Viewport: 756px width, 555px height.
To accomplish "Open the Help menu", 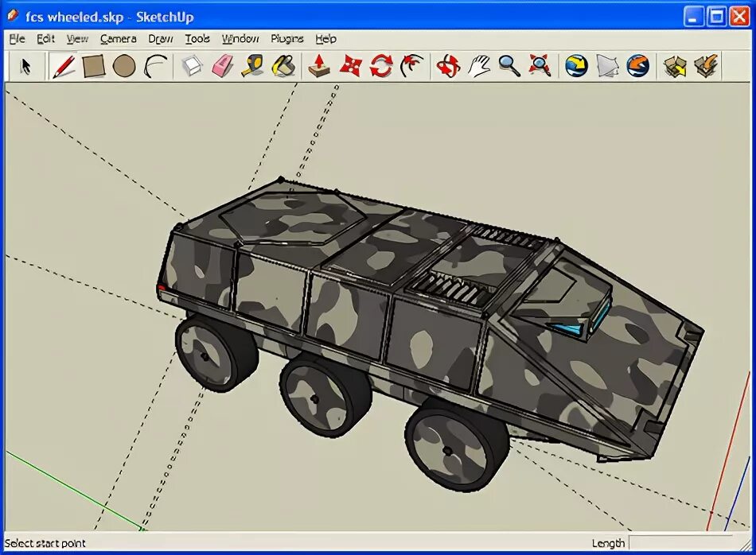I will point(325,38).
